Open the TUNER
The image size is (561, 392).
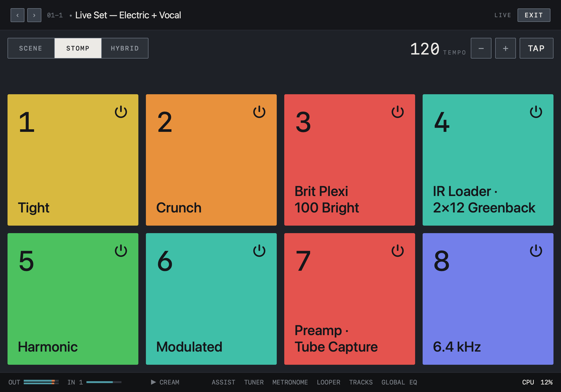tap(254, 382)
